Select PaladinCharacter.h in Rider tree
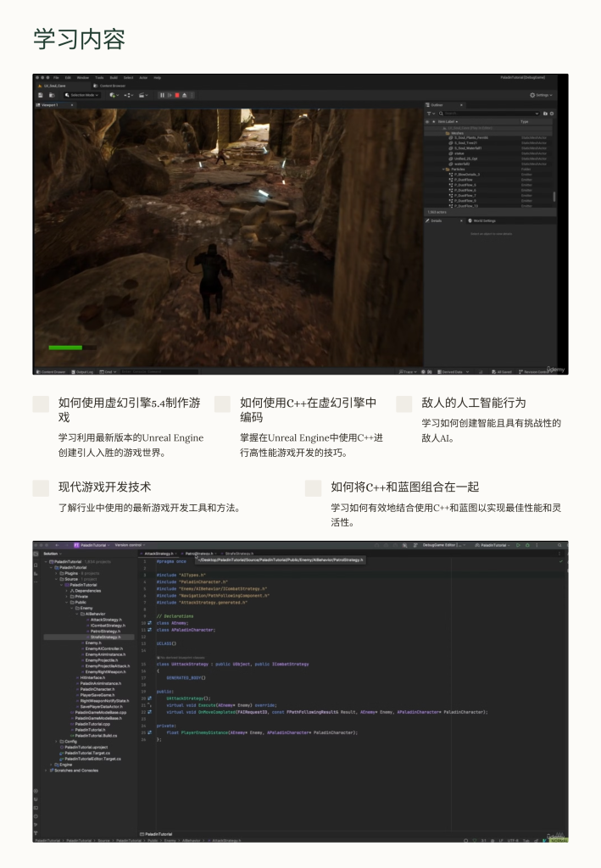The image size is (601, 868). tap(97, 689)
